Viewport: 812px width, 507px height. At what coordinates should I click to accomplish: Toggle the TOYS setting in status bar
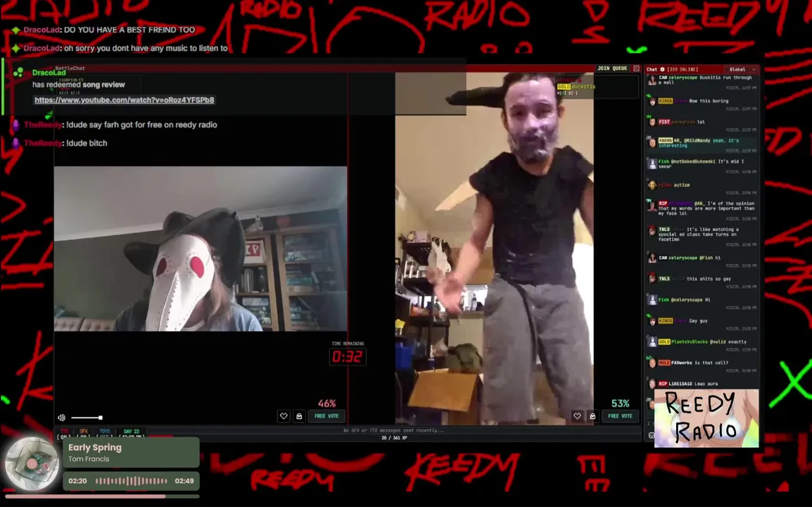(105, 433)
